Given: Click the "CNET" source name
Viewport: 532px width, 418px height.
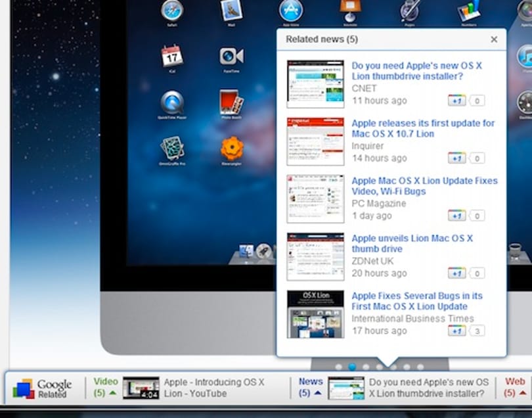Looking at the screenshot, I should 364,88.
